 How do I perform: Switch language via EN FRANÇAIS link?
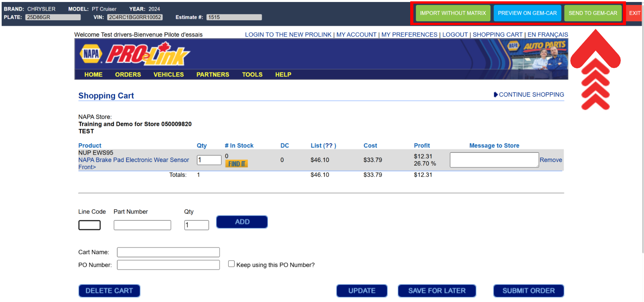[x=547, y=34]
